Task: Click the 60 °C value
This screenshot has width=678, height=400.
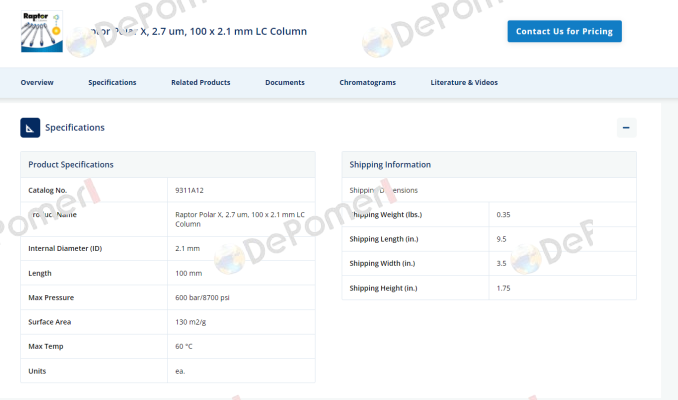Action: pos(184,346)
